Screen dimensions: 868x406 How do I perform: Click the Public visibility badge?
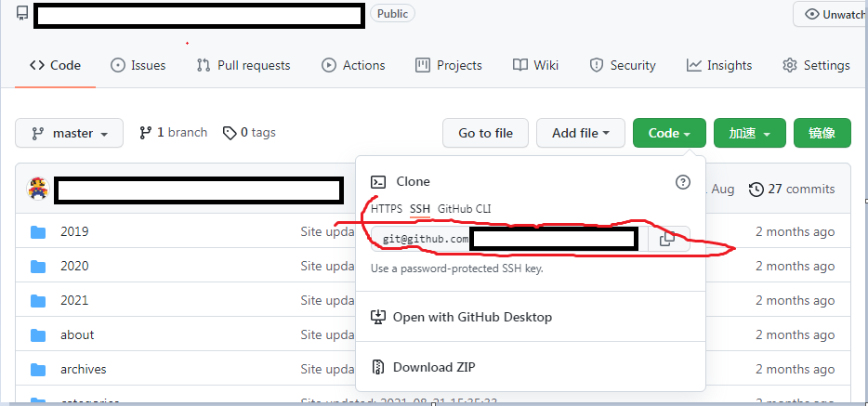pyautogui.click(x=392, y=13)
